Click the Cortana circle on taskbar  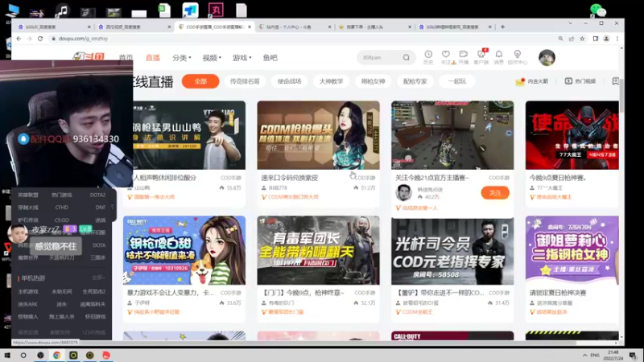click(23, 355)
